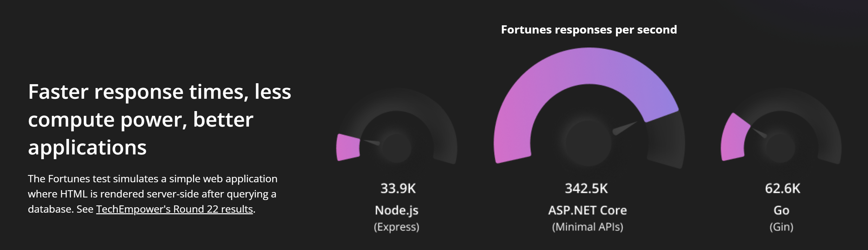Screen dimensions: 868x250
Task: Select the 33.9K value text
Action: (398, 188)
